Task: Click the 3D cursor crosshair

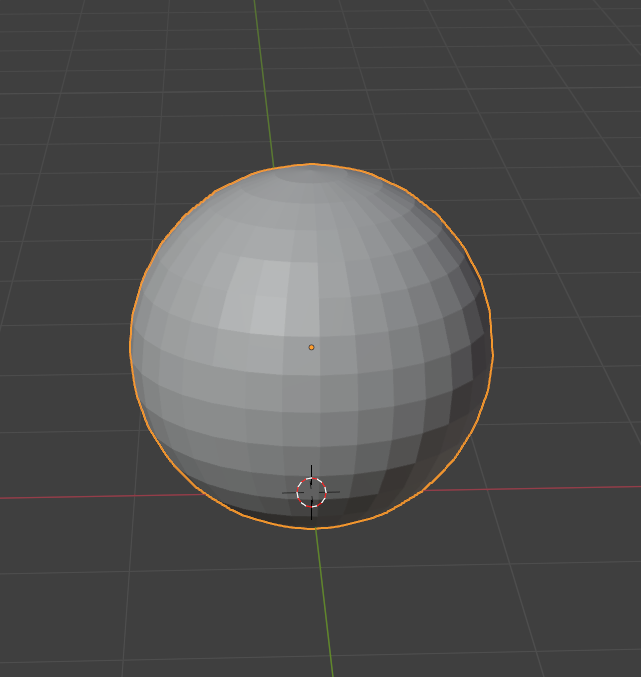Action: [312, 491]
